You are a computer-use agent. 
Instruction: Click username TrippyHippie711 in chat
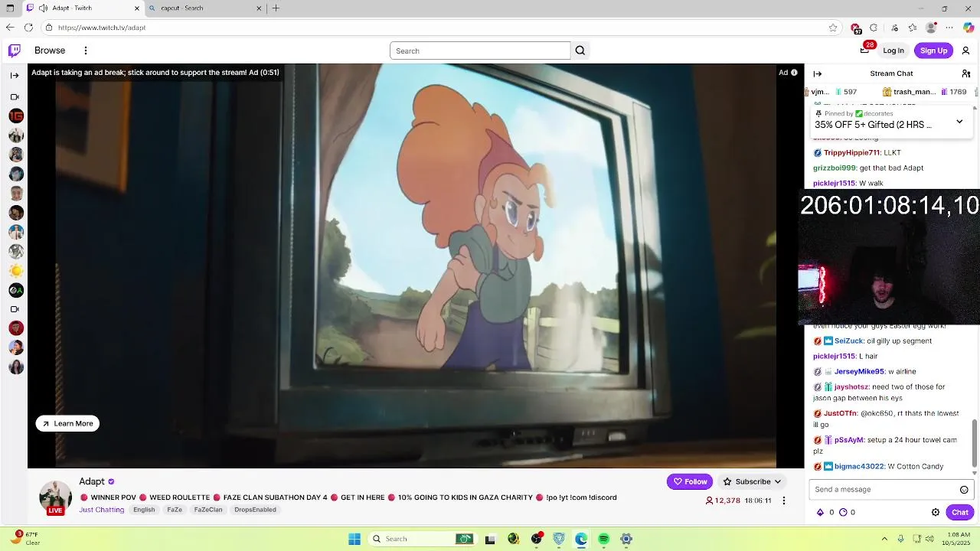pyautogui.click(x=851, y=152)
